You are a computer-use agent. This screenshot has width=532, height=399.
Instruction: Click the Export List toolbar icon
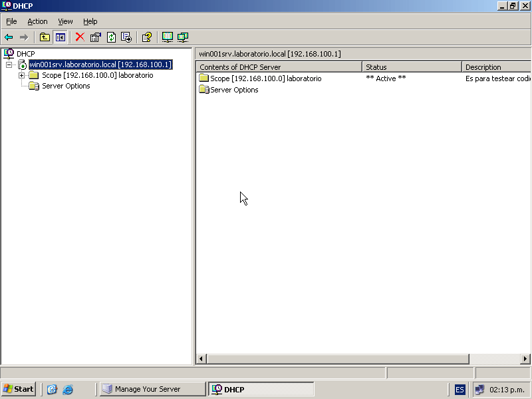[x=126, y=37]
